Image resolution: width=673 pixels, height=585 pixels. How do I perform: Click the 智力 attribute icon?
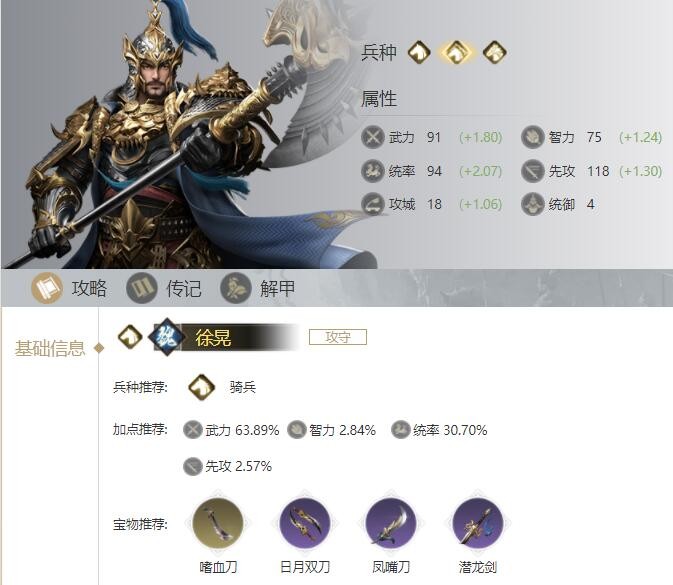[x=533, y=137]
